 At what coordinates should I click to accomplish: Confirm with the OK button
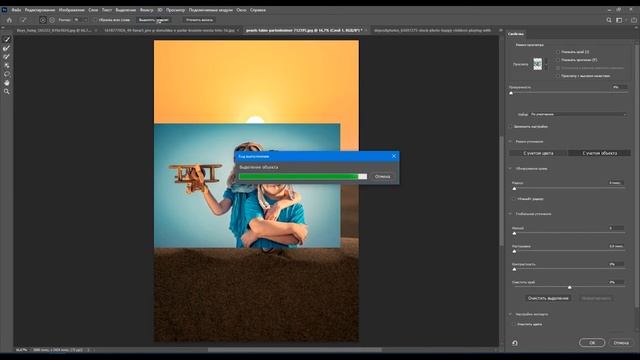pyautogui.click(x=592, y=342)
